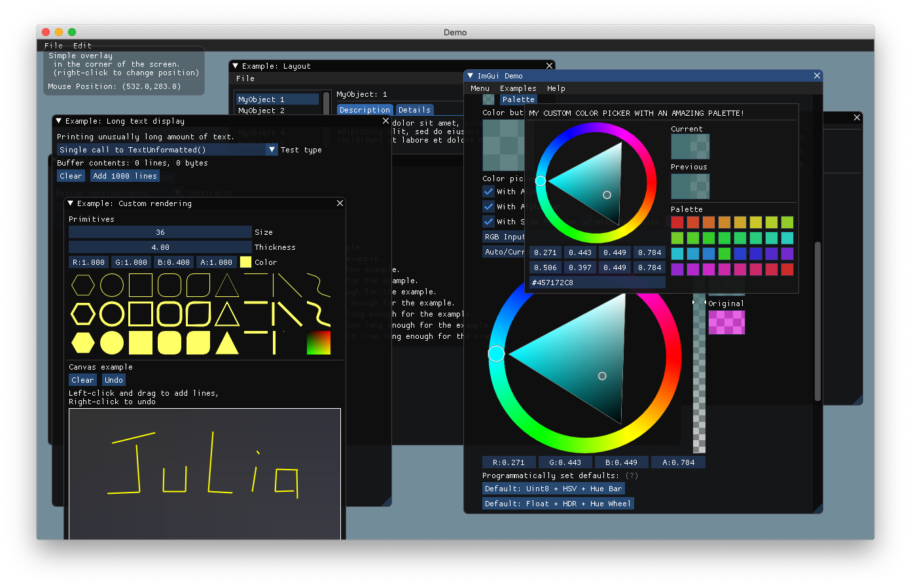Click the R:0.271 field
This screenshot has width=911, height=588.
(509, 462)
